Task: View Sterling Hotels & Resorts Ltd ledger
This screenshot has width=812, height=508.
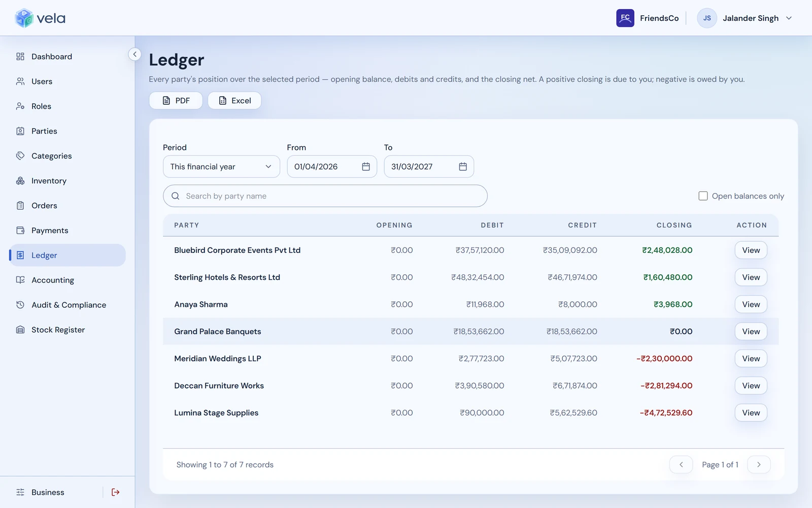Action: [x=751, y=277]
